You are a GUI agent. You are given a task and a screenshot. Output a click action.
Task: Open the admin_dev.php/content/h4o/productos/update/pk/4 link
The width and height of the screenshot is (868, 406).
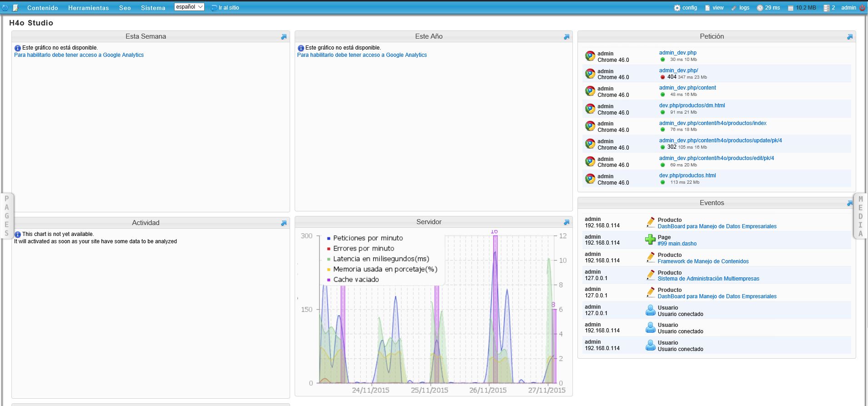(x=720, y=140)
